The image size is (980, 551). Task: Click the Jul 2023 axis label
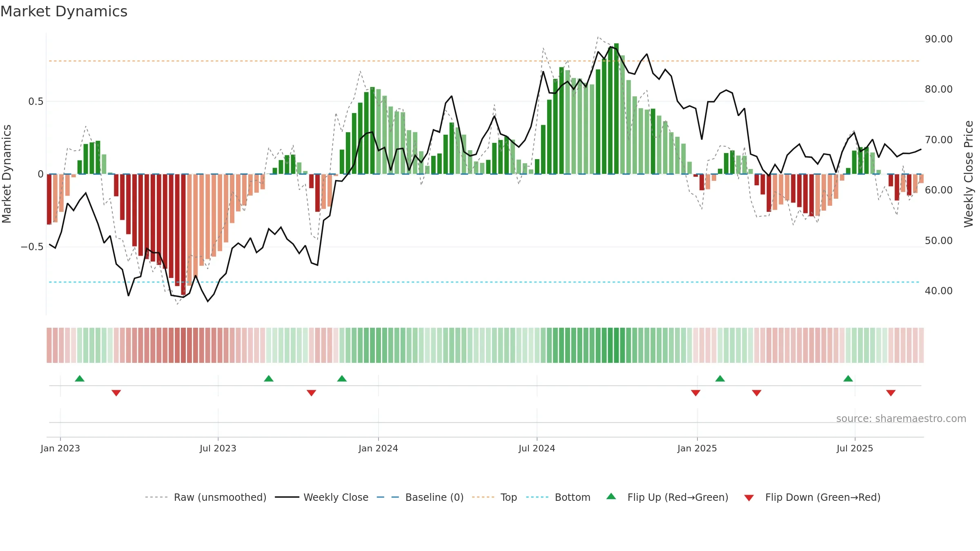click(218, 448)
